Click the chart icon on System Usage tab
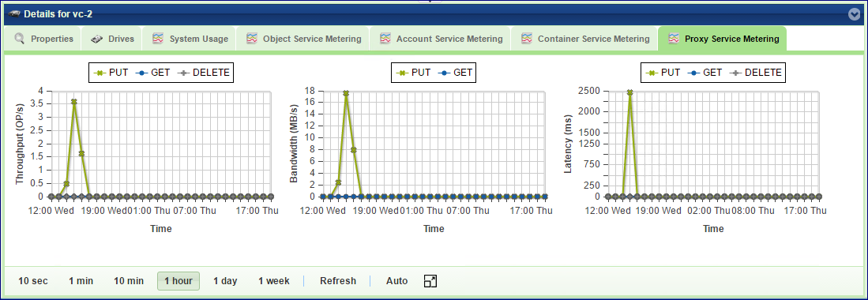Image resolution: width=868 pixels, height=300 pixels. [158, 39]
